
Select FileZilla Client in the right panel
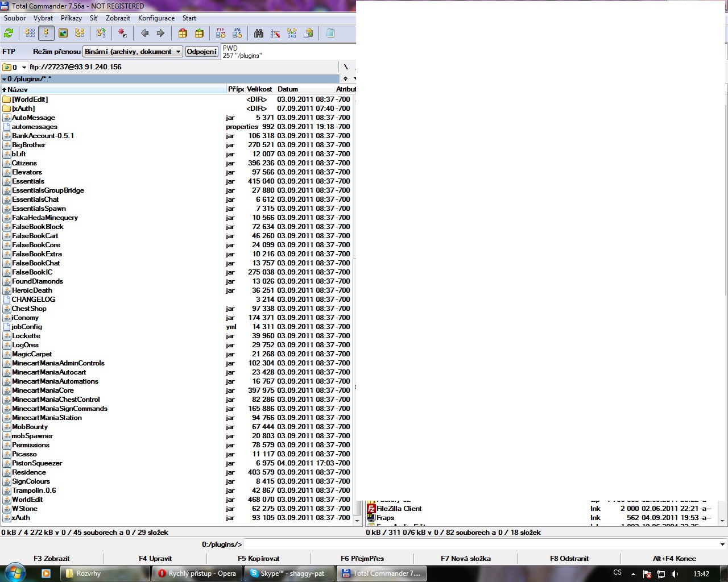[x=540, y=509]
